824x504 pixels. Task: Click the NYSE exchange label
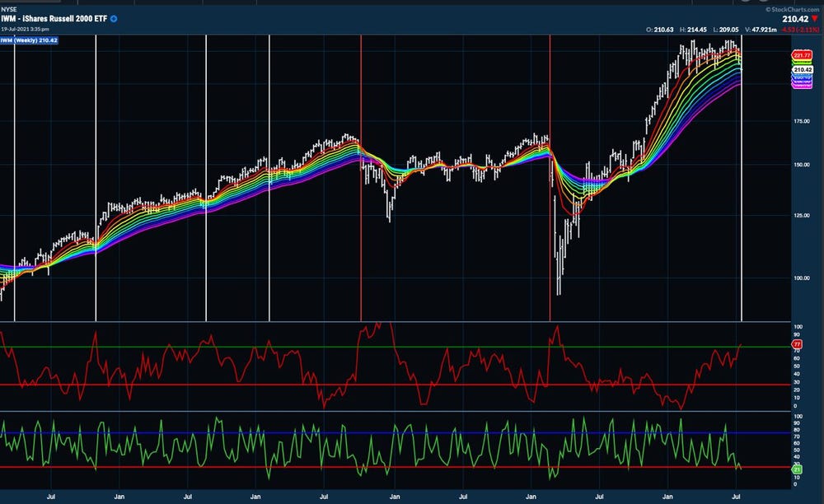[x=9, y=9]
